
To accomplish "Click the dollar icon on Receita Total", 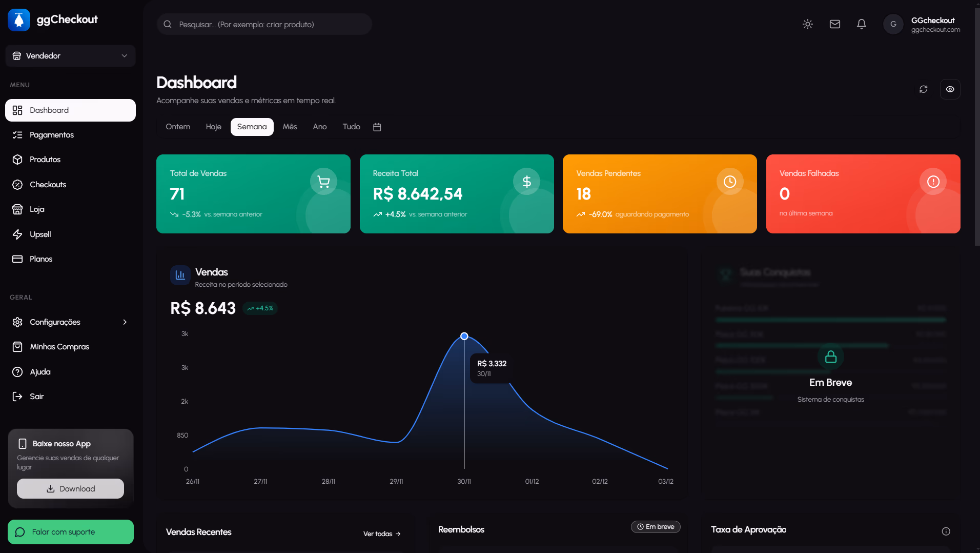I will coord(527,182).
